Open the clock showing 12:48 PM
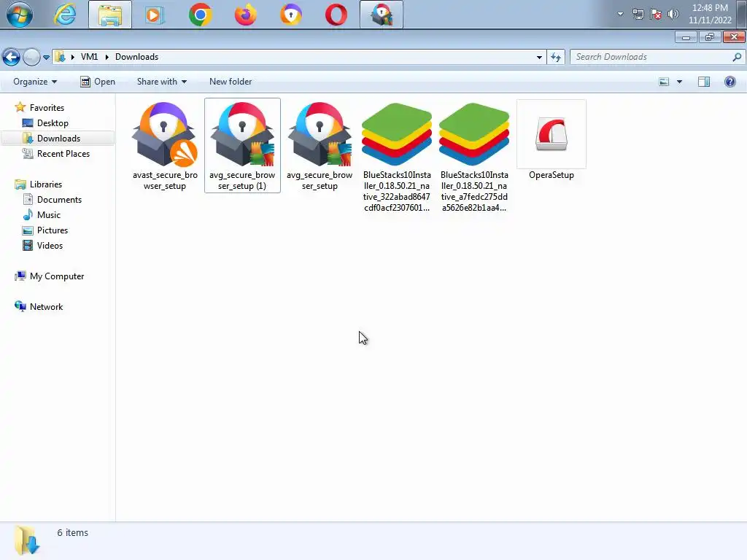Screen dimensions: 747x560 point(710,14)
